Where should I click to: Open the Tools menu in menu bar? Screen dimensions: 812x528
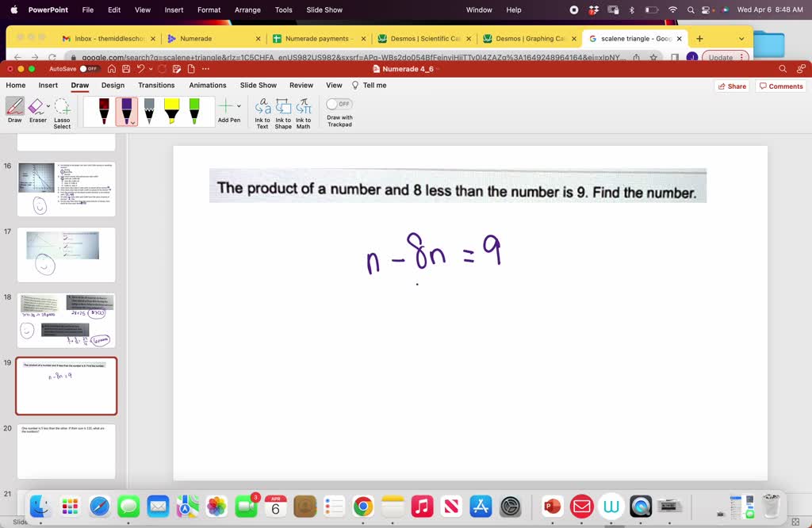(284, 10)
